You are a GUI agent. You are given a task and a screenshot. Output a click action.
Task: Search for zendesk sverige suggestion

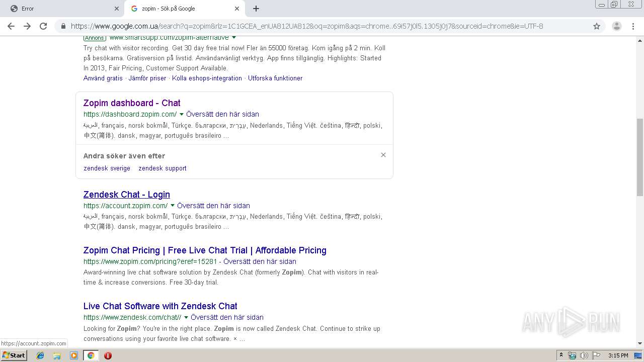[107, 168]
